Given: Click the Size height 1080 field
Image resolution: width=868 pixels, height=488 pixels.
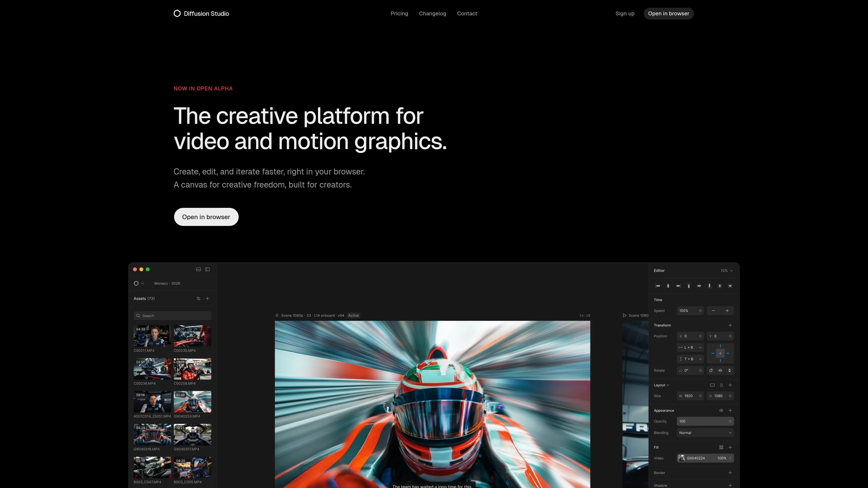Looking at the screenshot, I should pyautogui.click(x=720, y=396).
